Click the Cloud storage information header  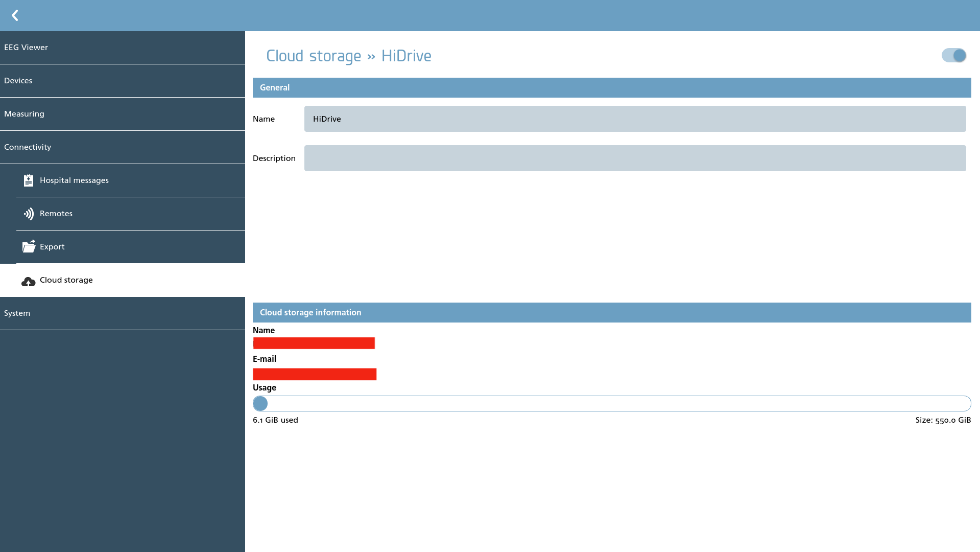(612, 312)
